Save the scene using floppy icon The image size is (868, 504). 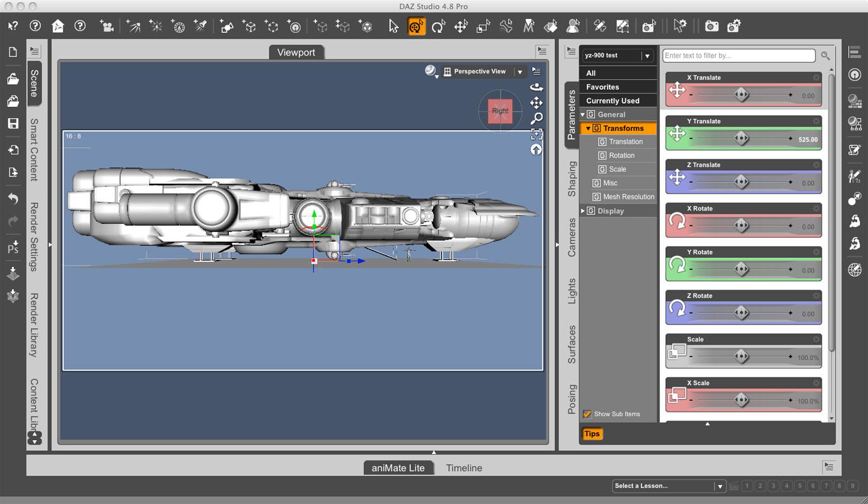pos(13,123)
